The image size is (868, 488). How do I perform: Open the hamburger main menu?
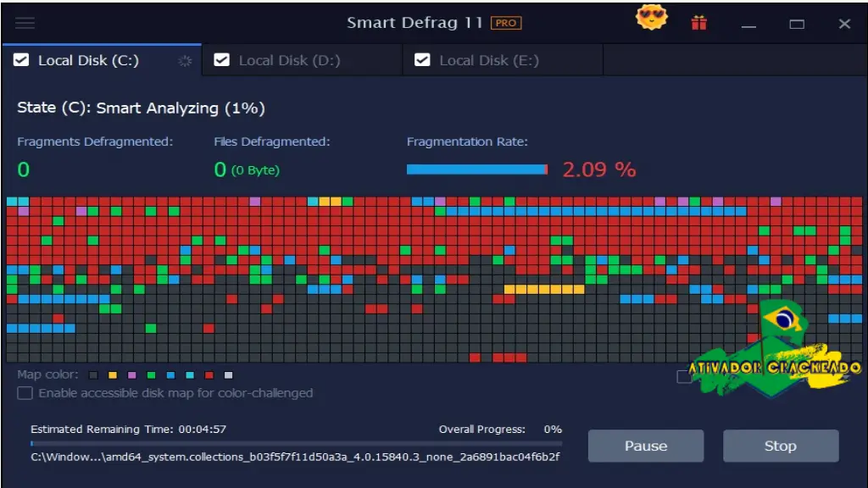[x=25, y=23]
